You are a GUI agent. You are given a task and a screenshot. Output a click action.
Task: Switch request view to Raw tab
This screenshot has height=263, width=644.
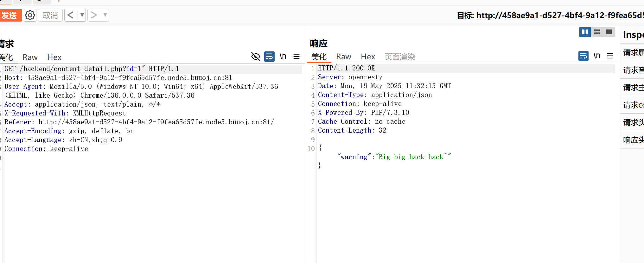30,57
